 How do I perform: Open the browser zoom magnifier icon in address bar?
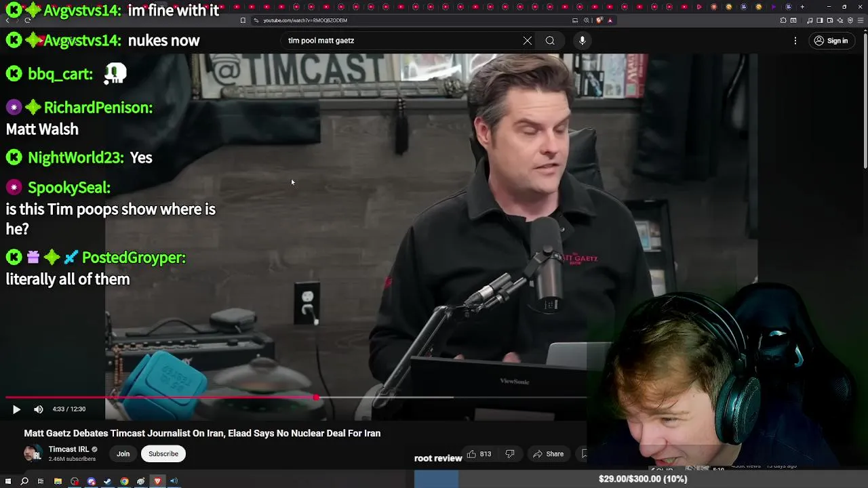pos(587,20)
